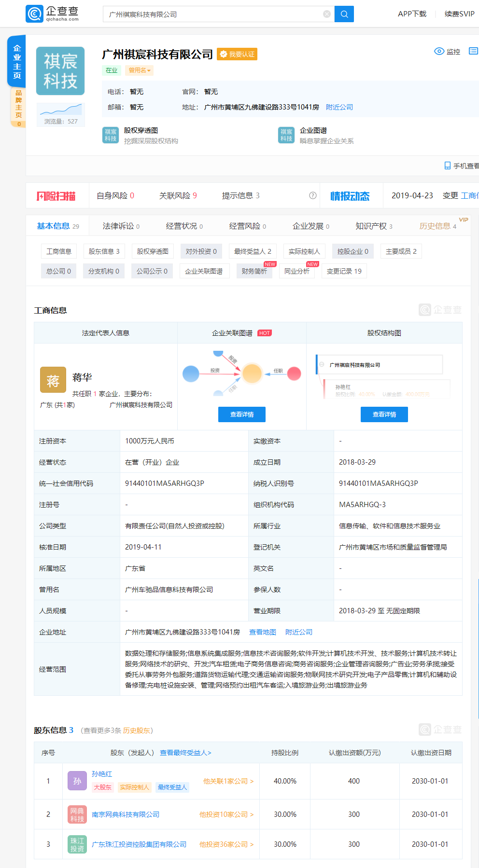479x868 pixels.
Task: Expand the 曾用名 dropdown
Action: coord(140,70)
